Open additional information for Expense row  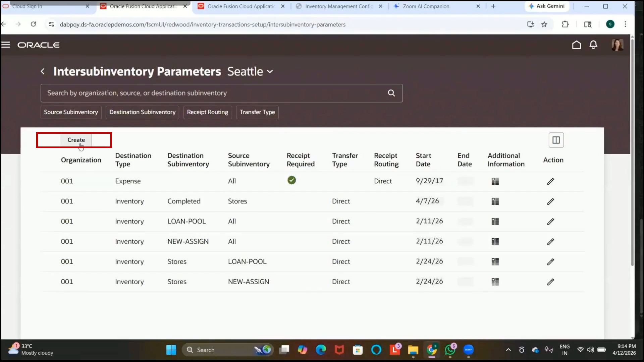(495, 181)
